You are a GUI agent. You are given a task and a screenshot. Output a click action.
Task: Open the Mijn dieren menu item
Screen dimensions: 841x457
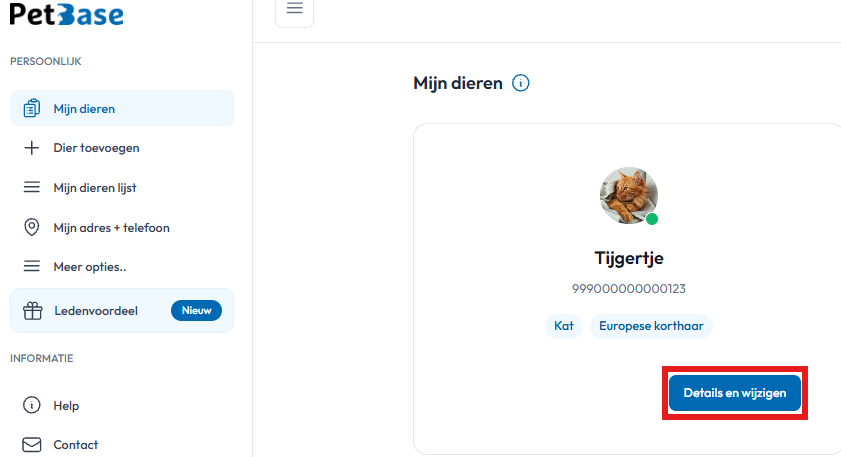pos(122,108)
